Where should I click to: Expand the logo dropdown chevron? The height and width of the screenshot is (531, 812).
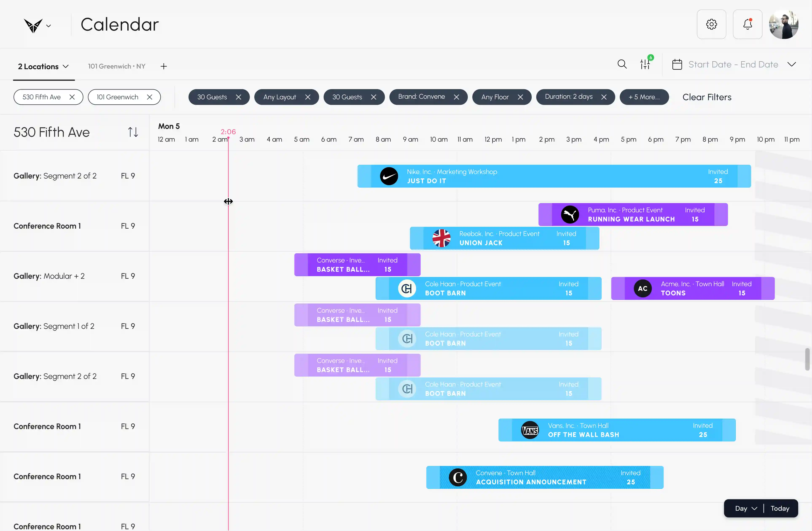[x=48, y=26]
